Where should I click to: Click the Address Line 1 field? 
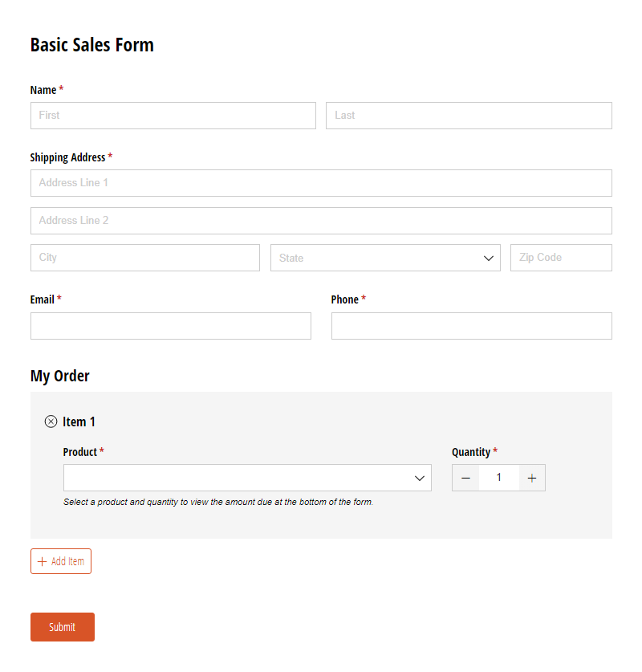pyautogui.click(x=321, y=183)
